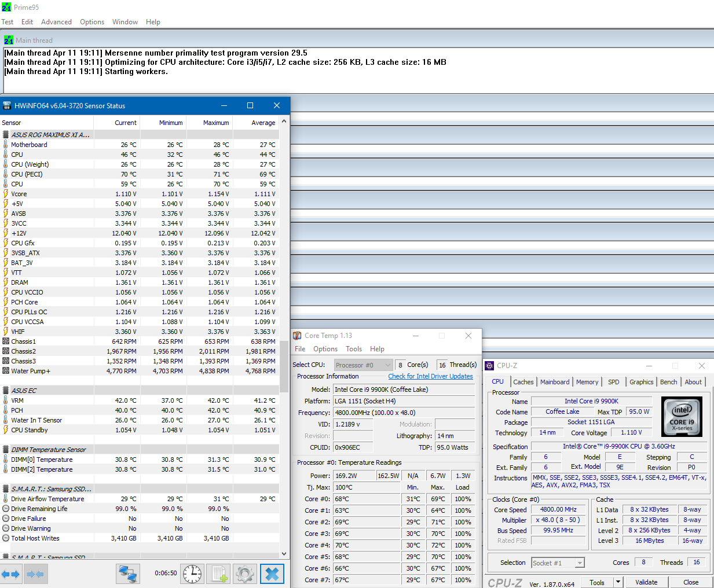714x588 pixels.
Task: Click CPU-Z title bar icon
Action: click(x=489, y=366)
